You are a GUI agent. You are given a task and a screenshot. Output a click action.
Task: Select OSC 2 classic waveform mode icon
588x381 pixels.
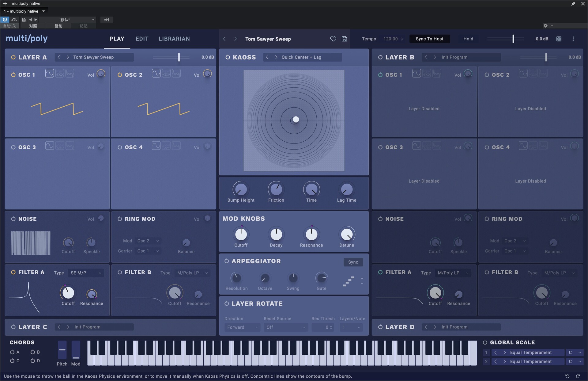pos(156,73)
